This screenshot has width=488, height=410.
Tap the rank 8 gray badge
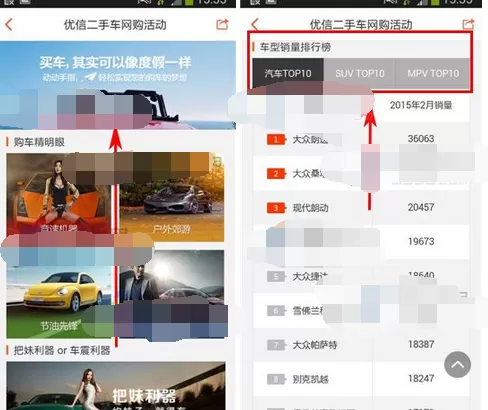point(276,379)
